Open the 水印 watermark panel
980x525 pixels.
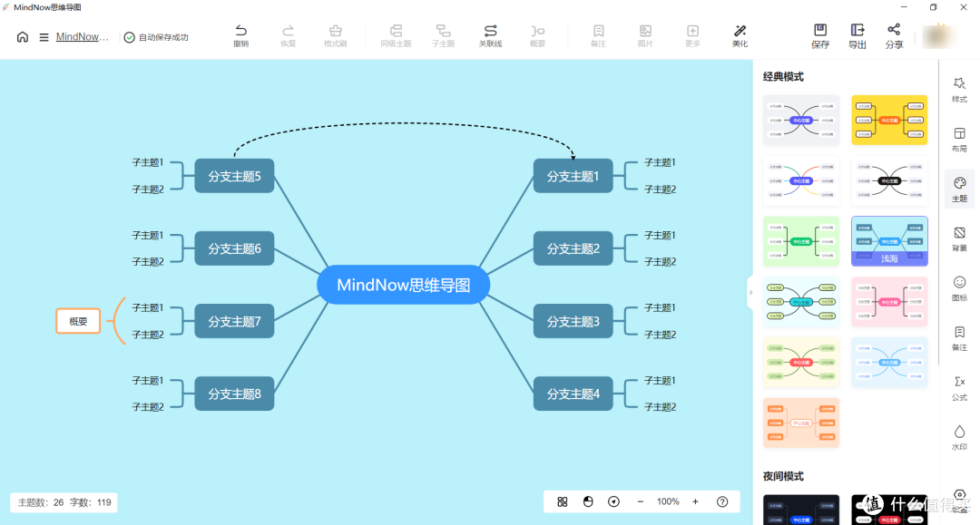coord(959,438)
